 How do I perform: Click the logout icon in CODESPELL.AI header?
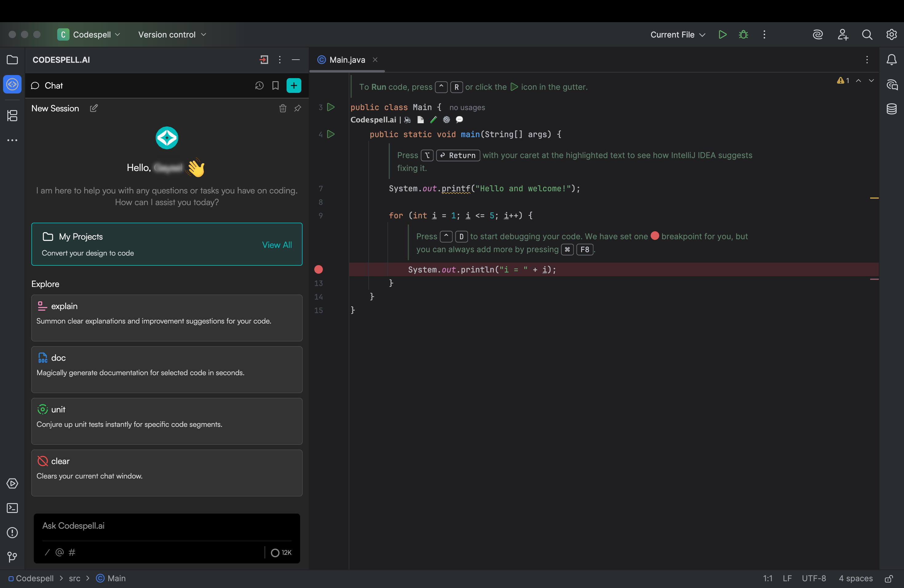tap(264, 60)
